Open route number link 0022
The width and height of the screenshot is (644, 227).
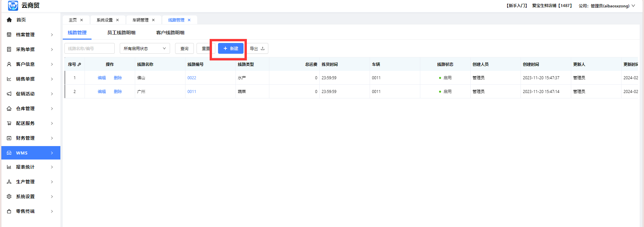click(x=192, y=78)
